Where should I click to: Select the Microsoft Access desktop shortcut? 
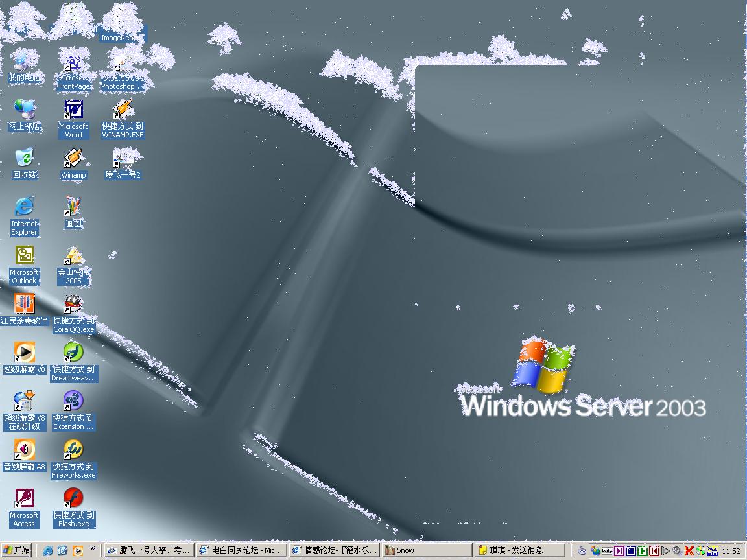point(24,498)
